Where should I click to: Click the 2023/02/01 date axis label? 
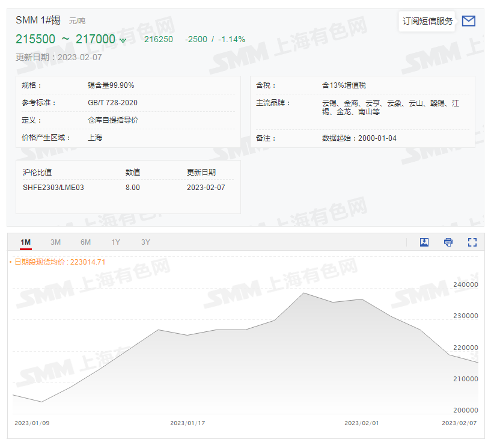(362, 423)
